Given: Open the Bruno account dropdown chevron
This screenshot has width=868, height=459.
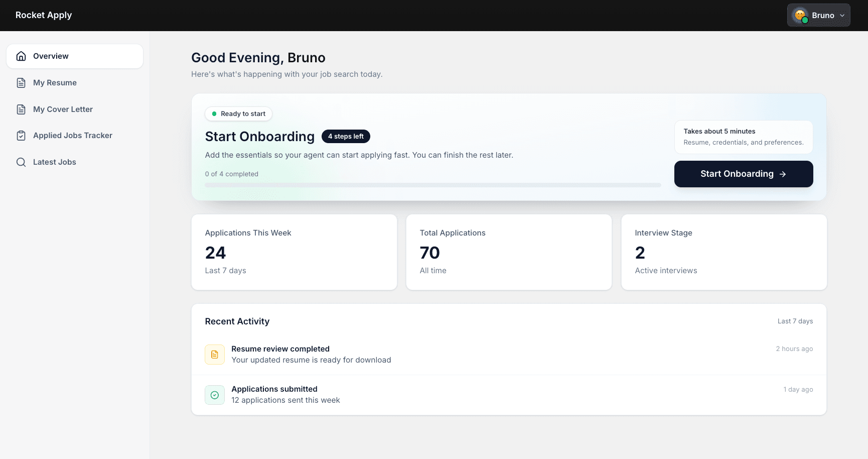Looking at the screenshot, I should 841,15.
